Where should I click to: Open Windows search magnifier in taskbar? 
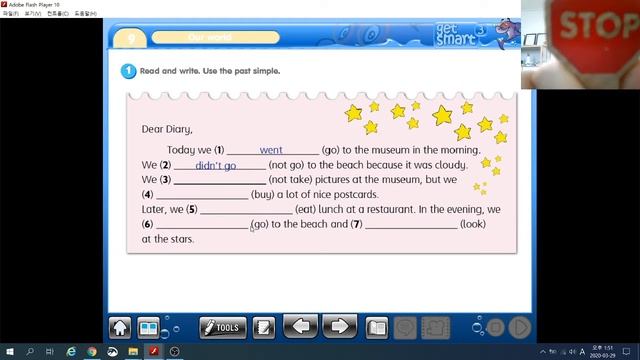pyautogui.click(x=30, y=351)
